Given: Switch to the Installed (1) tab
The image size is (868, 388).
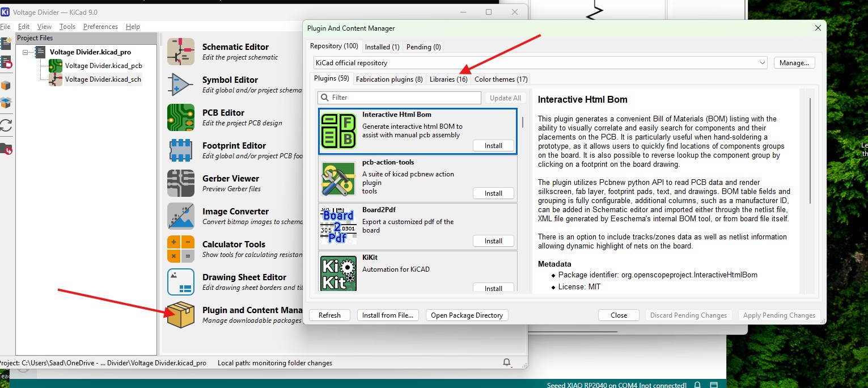Looking at the screenshot, I should [x=382, y=47].
